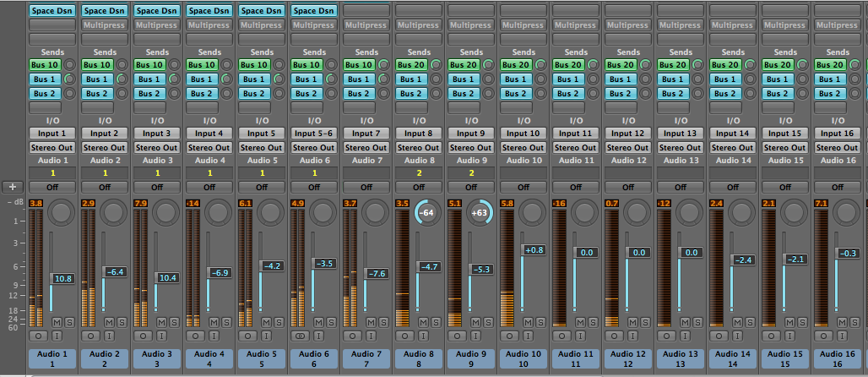
Task: Click the Bus 10 send knob on Audio 1
Action: [x=70, y=65]
